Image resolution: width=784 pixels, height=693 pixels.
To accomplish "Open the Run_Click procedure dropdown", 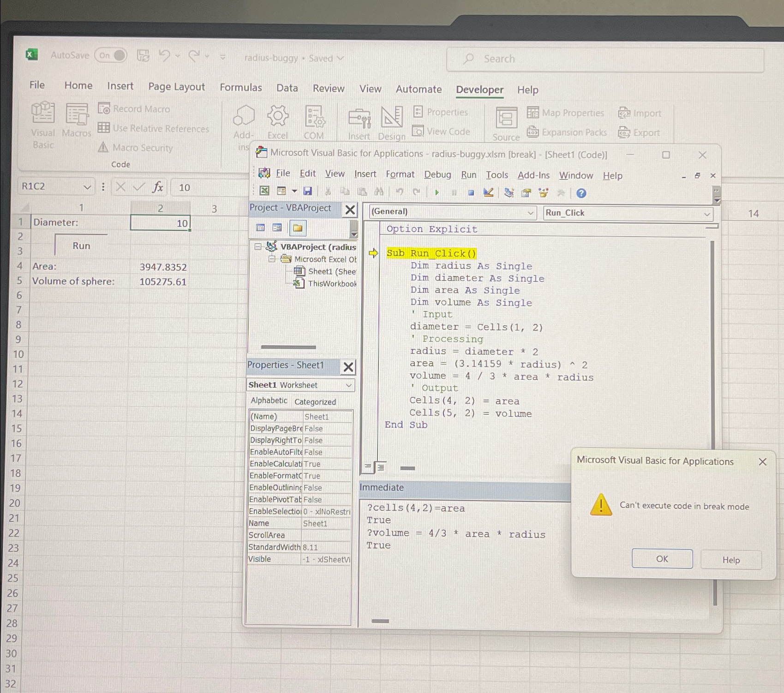I will coord(707,214).
